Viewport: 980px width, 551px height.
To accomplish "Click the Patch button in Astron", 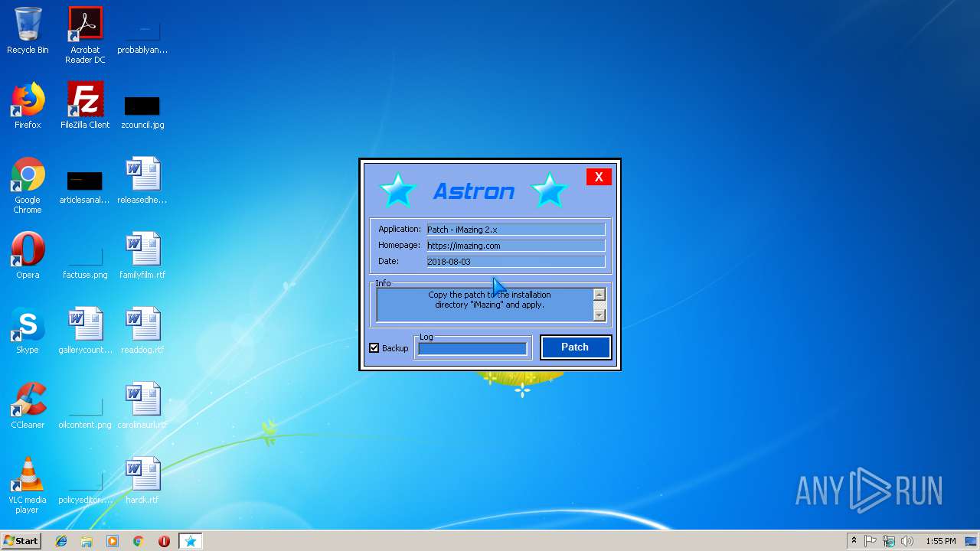I will 575,347.
